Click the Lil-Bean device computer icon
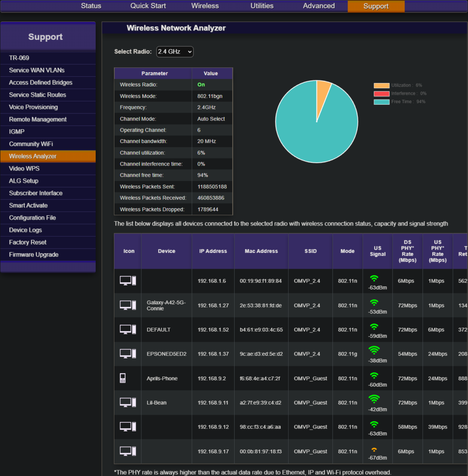Screen dimensions: 468x476 (x=127, y=402)
